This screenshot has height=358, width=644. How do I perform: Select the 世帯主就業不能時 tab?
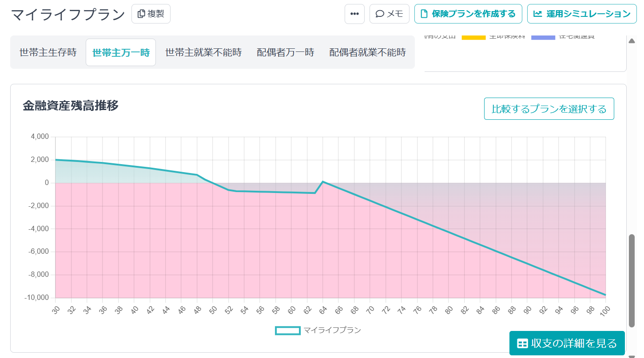203,52
